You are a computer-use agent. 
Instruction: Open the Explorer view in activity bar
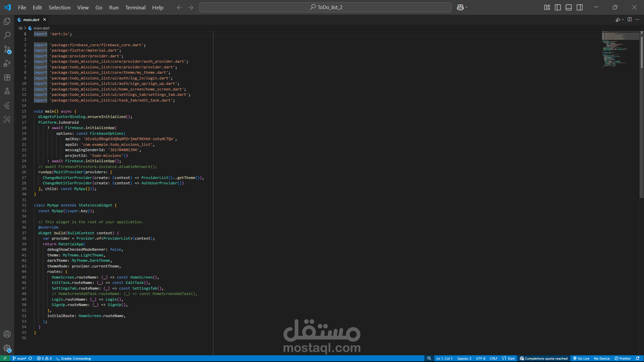pos(7,21)
